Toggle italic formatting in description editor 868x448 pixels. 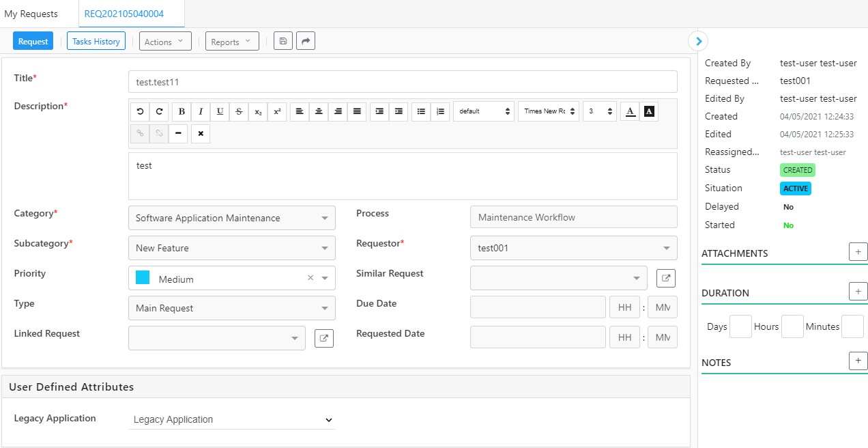coord(201,111)
